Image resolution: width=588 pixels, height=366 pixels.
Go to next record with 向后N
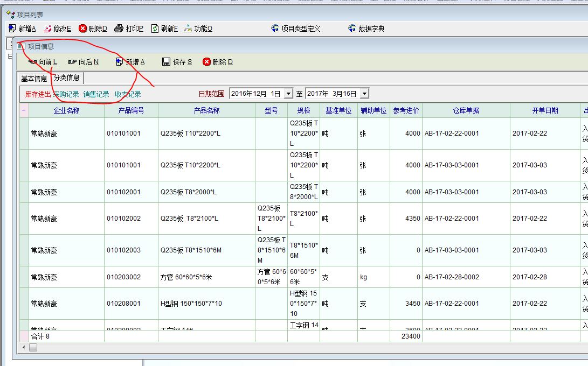click(73, 62)
